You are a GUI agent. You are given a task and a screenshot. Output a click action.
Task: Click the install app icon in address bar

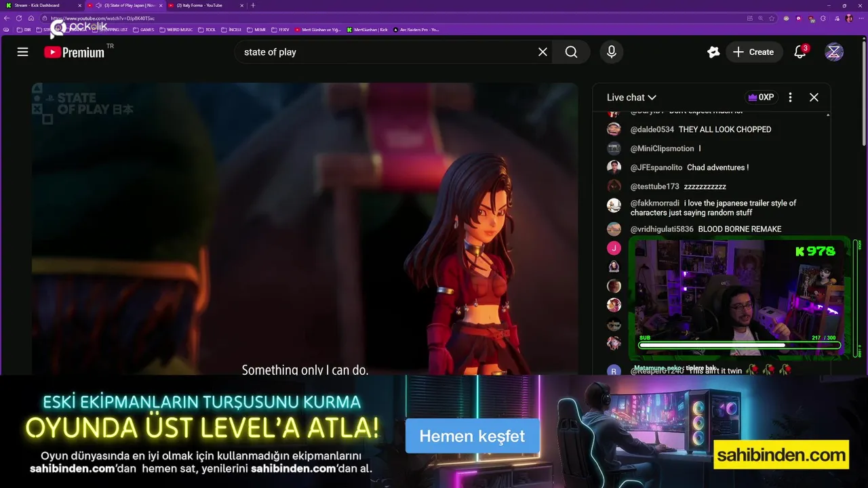(750, 18)
